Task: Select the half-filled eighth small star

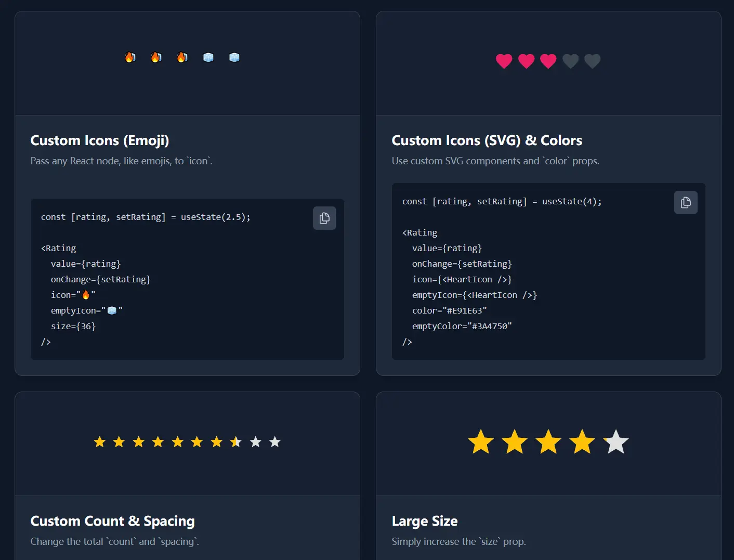Action: pos(236,442)
